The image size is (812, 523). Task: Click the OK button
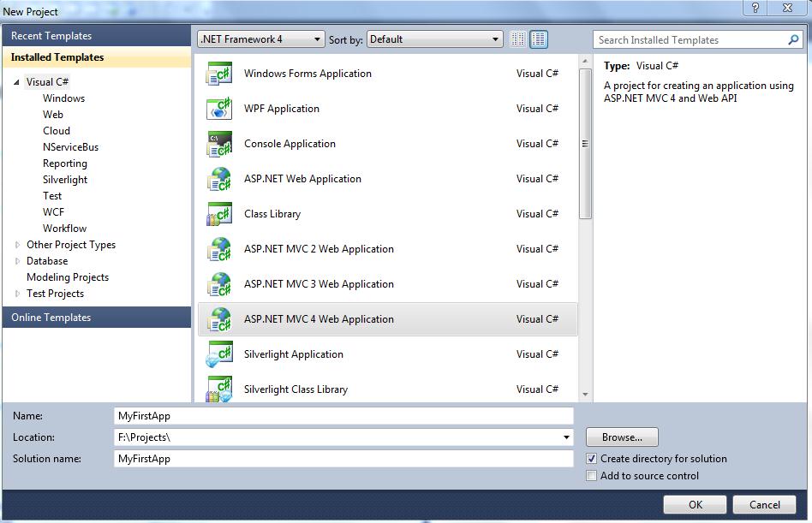point(695,504)
